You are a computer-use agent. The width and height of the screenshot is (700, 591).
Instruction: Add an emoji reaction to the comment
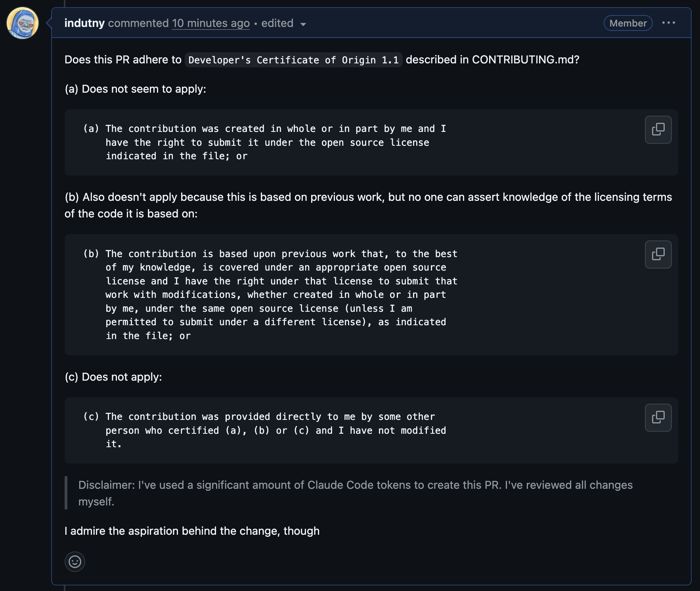coord(75,561)
